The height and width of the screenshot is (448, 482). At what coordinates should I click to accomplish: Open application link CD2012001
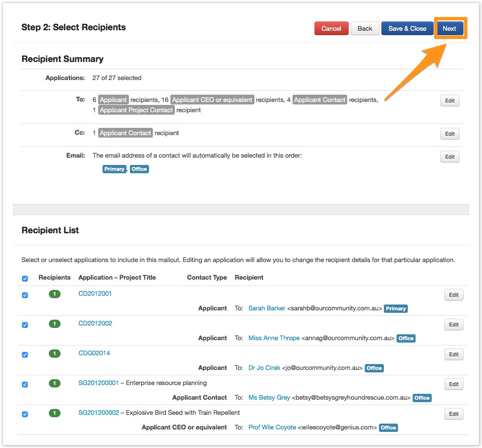(x=95, y=294)
